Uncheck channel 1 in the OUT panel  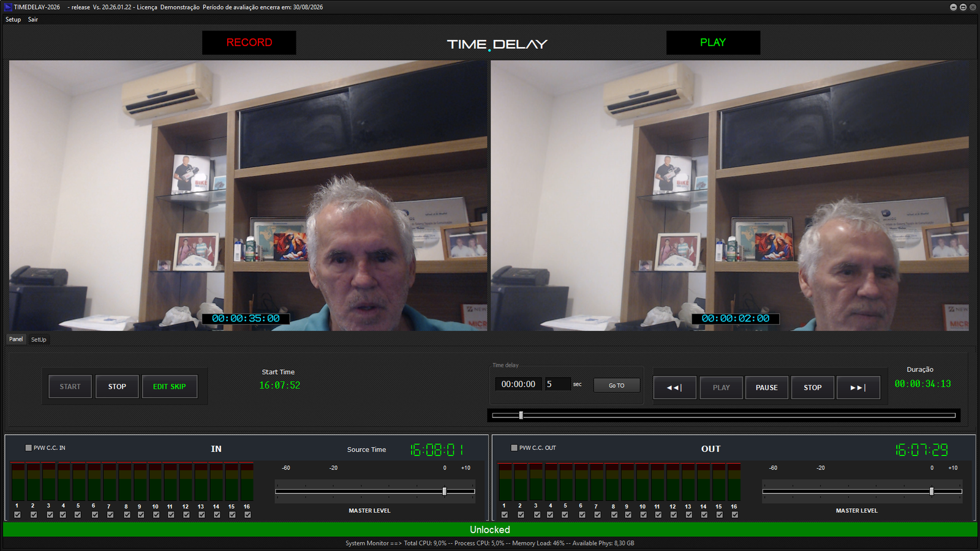tap(504, 515)
